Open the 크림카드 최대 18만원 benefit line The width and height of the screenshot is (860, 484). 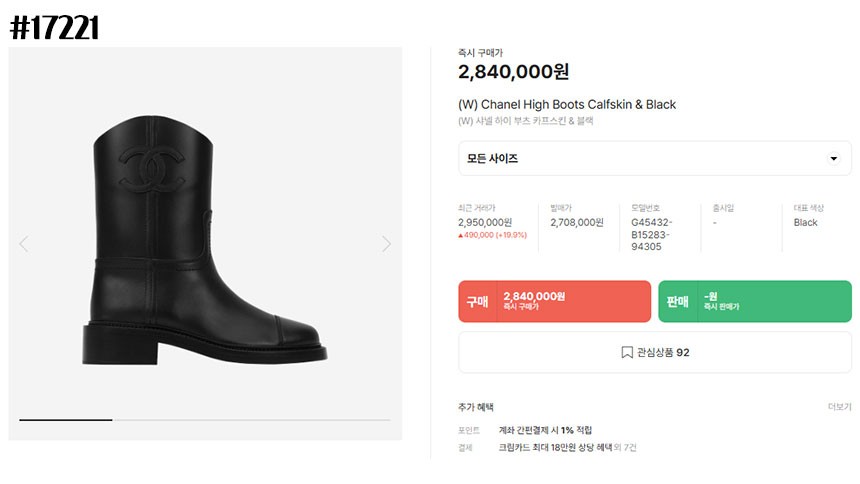point(567,448)
